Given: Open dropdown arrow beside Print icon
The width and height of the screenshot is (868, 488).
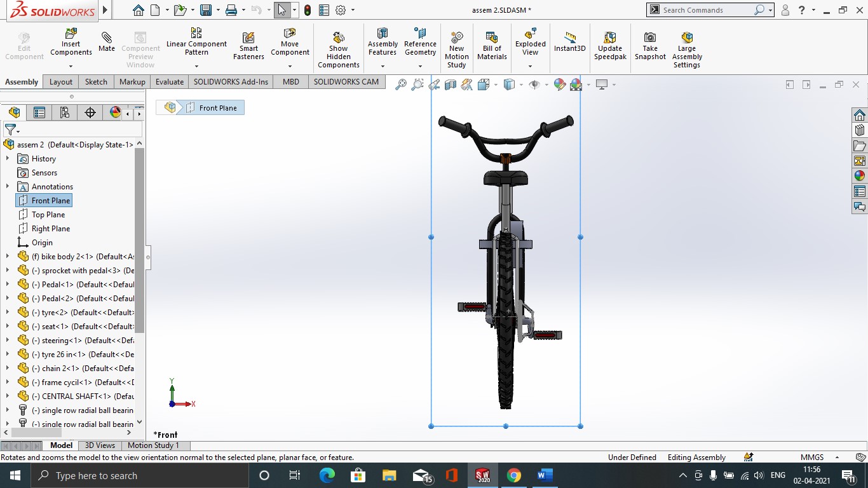Looking at the screenshot, I should point(243,10).
